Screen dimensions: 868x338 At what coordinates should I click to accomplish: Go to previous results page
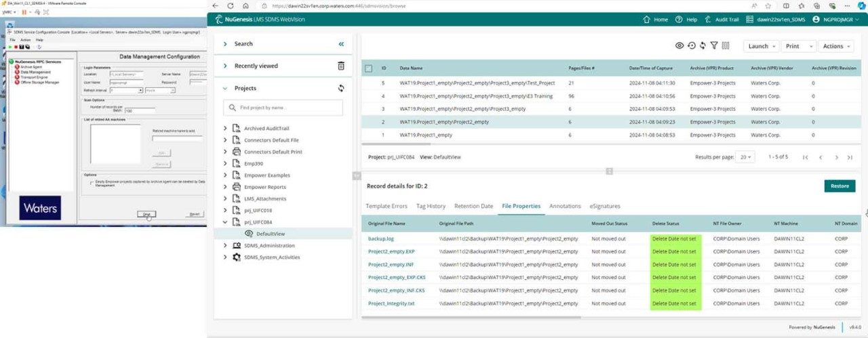point(821,157)
